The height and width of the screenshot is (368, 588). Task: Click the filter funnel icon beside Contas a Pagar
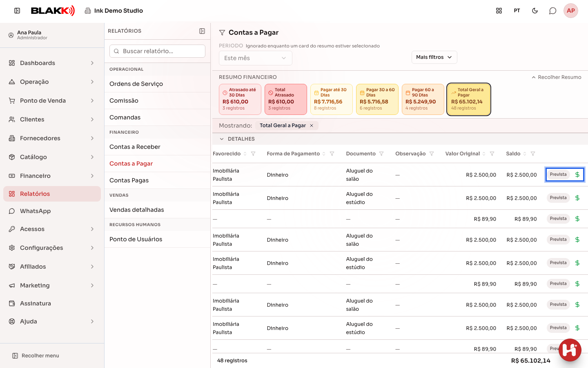pyautogui.click(x=222, y=33)
